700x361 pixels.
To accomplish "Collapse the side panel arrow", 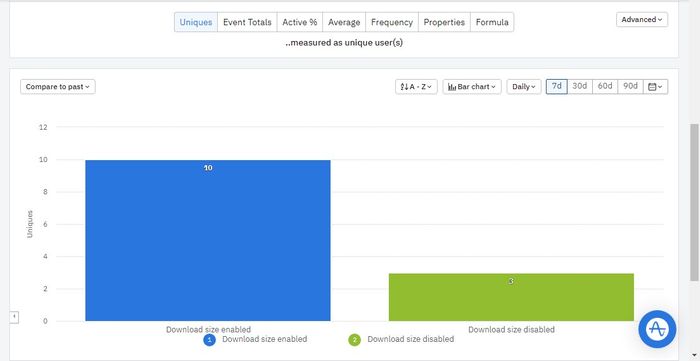I will (x=14, y=317).
